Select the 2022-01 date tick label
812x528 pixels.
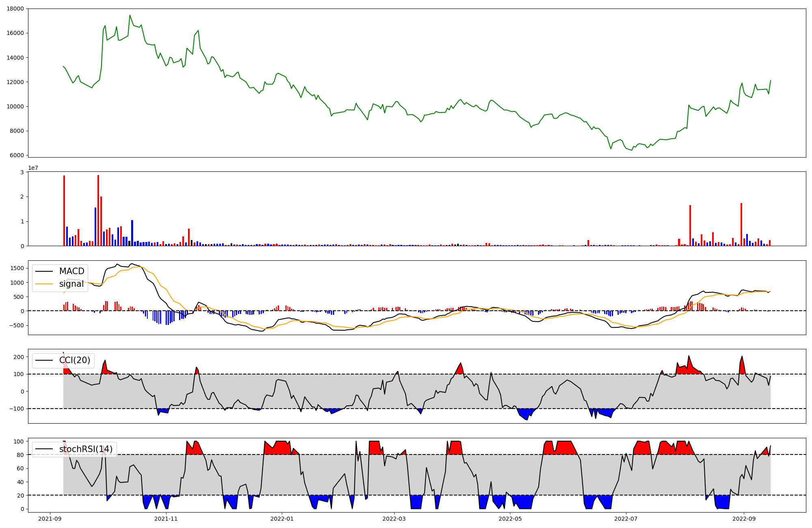pyautogui.click(x=282, y=519)
